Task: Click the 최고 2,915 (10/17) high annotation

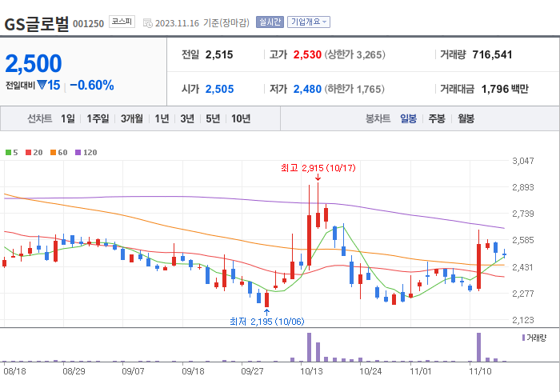Action: pos(318,168)
